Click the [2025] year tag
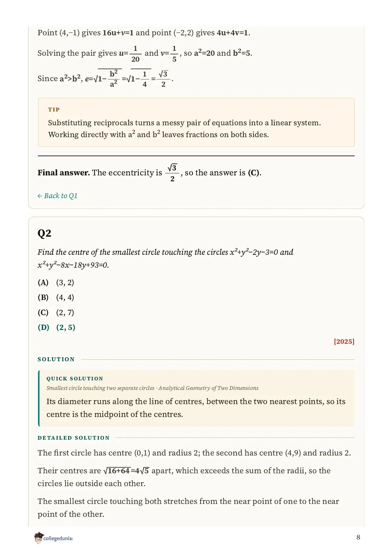This screenshot has width=392, height=555. click(344, 341)
